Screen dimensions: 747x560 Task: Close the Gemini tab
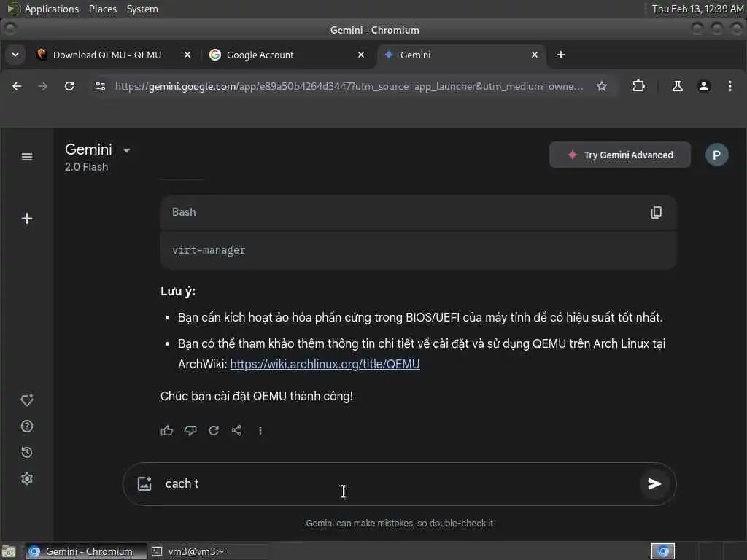point(535,55)
